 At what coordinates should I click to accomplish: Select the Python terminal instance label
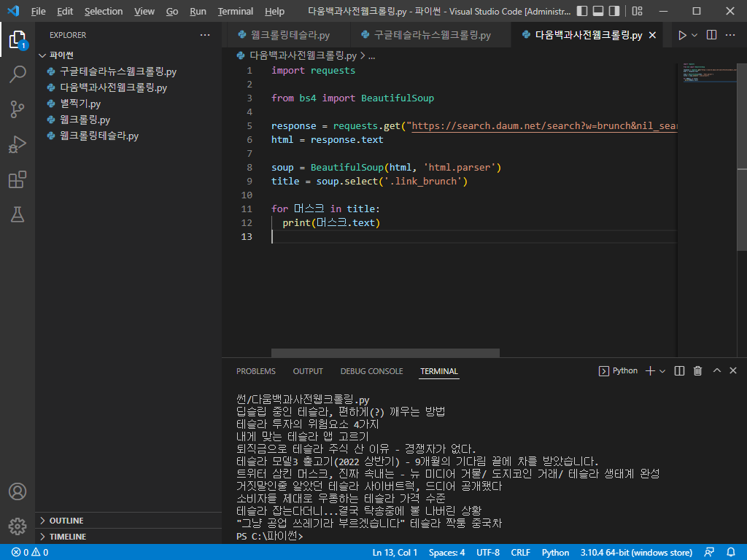(619, 371)
